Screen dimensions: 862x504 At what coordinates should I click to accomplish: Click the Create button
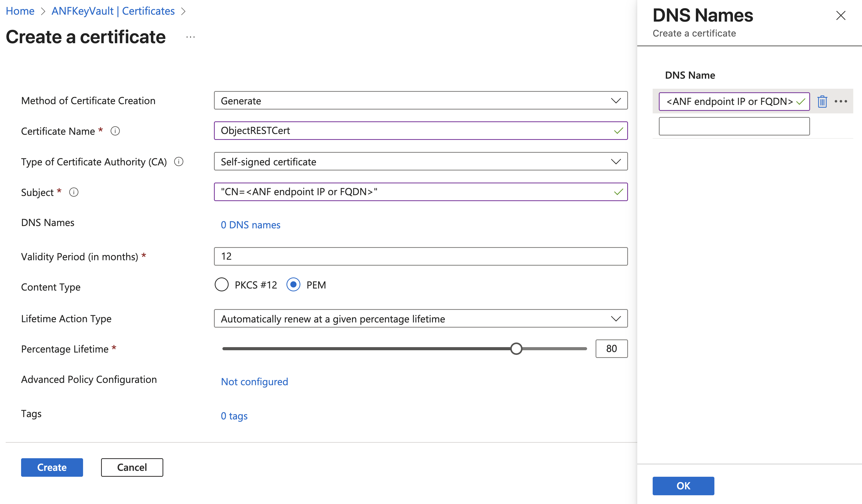coord(52,467)
